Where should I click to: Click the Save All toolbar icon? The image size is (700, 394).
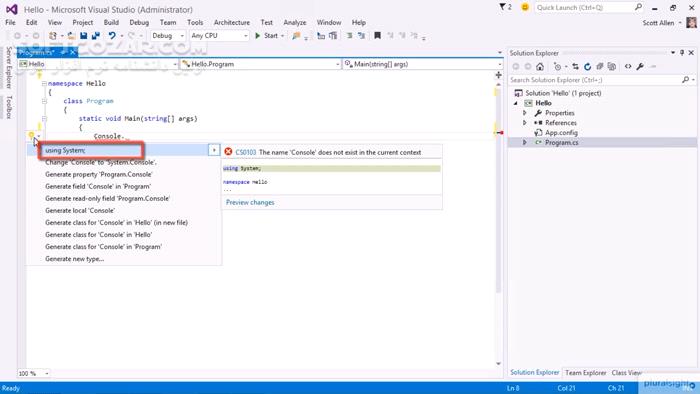coord(96,36)
